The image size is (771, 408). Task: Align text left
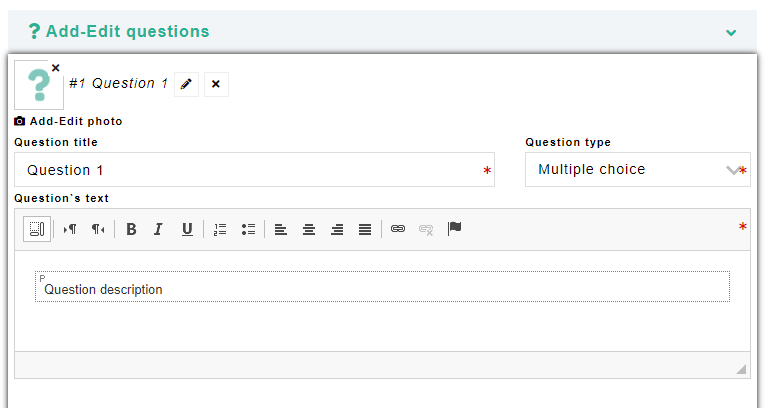281,229
